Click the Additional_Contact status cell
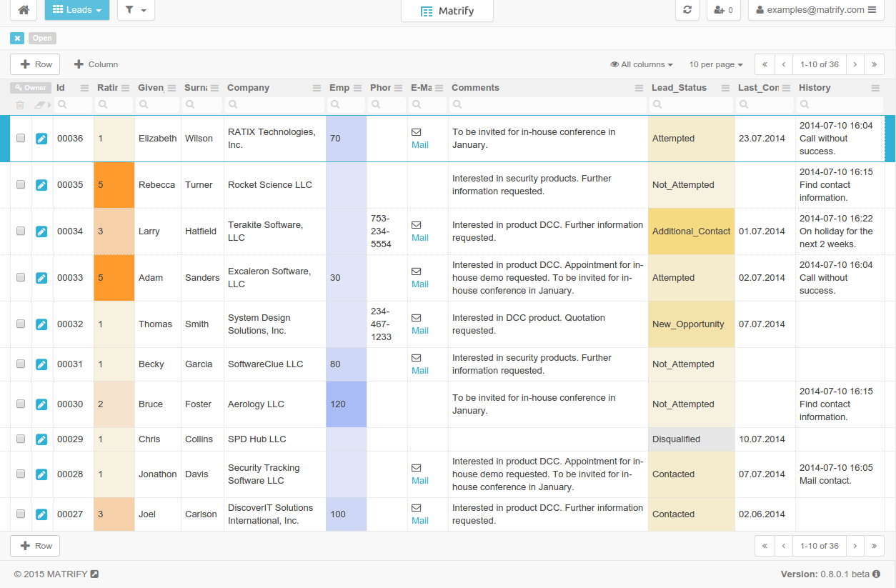The height and width of the screenshot is (588, 896). [692, 231]
